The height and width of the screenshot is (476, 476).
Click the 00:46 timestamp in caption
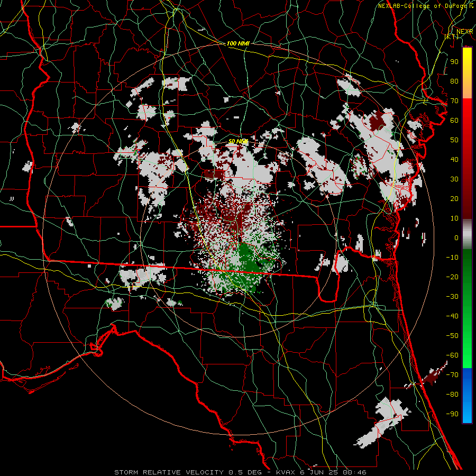[354, 472]
